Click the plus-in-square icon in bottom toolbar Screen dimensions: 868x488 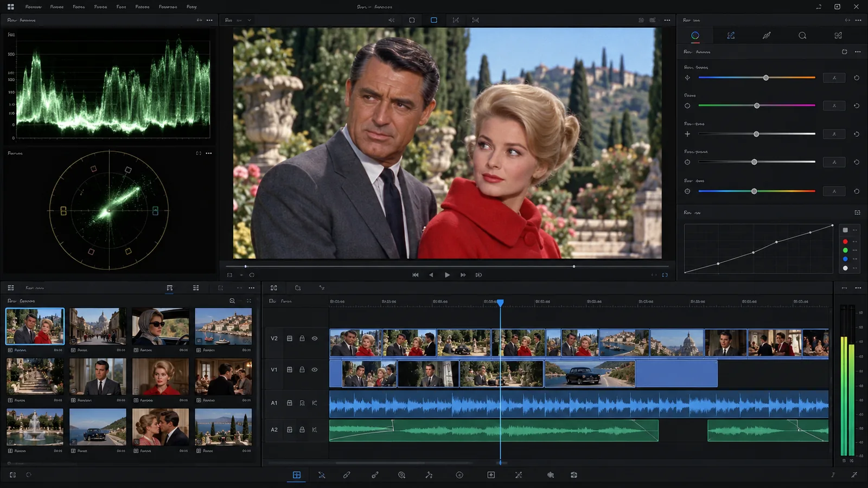point(491,475)
